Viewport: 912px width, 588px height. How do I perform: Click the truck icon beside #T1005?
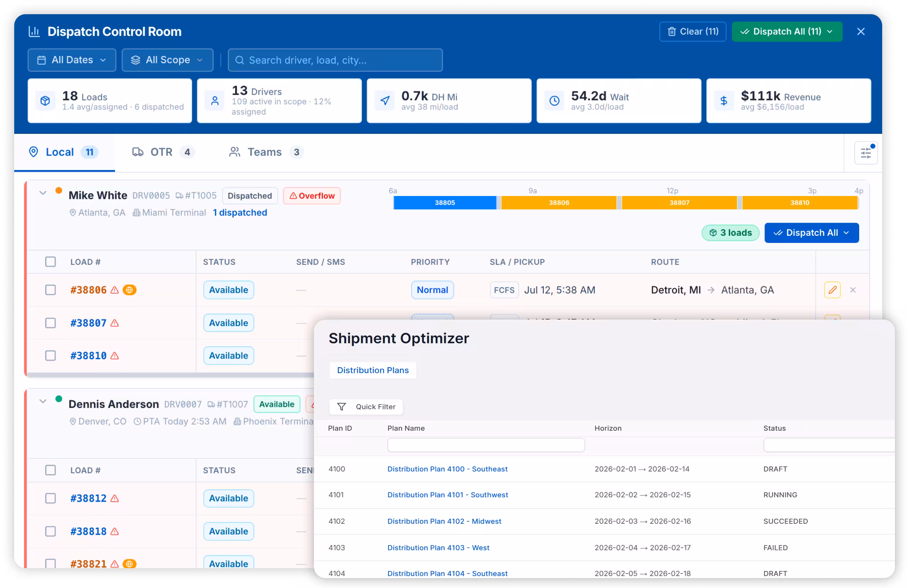179,196
